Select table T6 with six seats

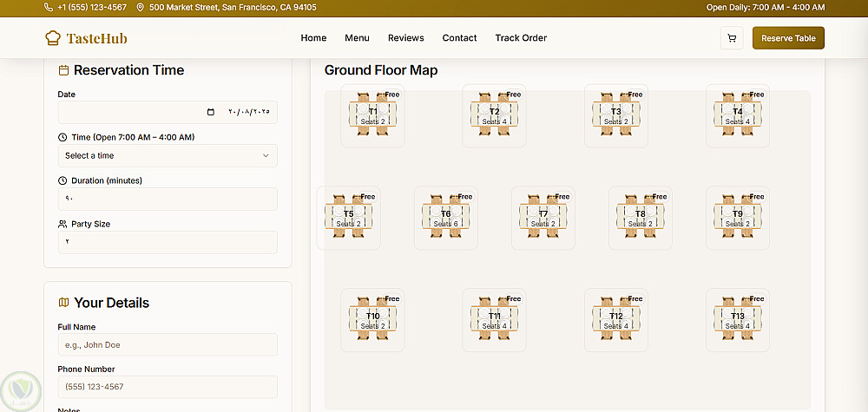[x=445, y=218]
